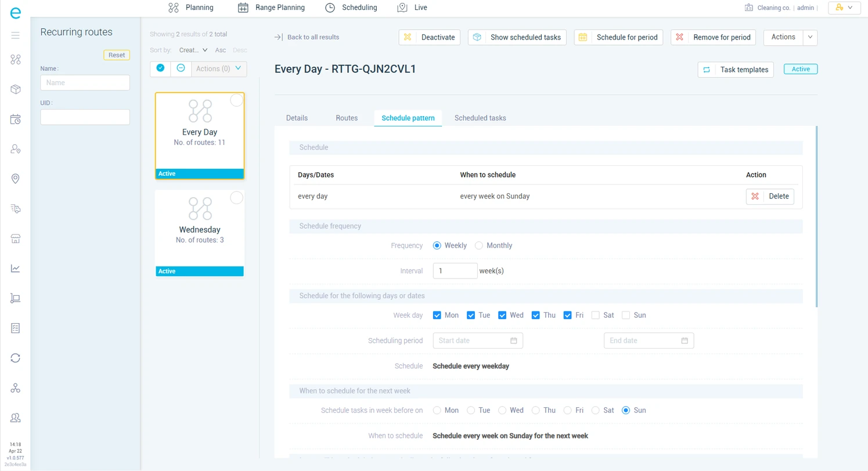Open the hierarchy nodes icon in the sidebar
Screen dimensions: 868x471
[x=16, y=387]
